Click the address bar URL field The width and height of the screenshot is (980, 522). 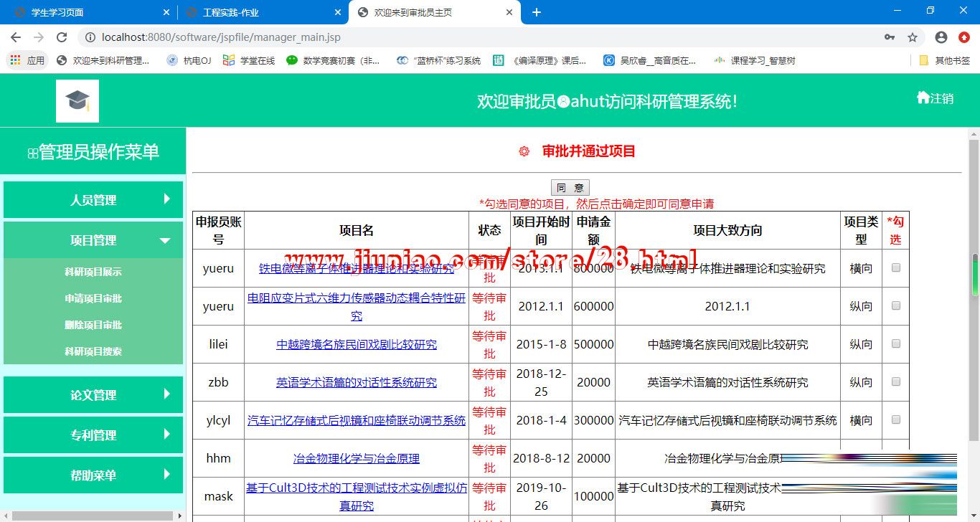(466, 37)
